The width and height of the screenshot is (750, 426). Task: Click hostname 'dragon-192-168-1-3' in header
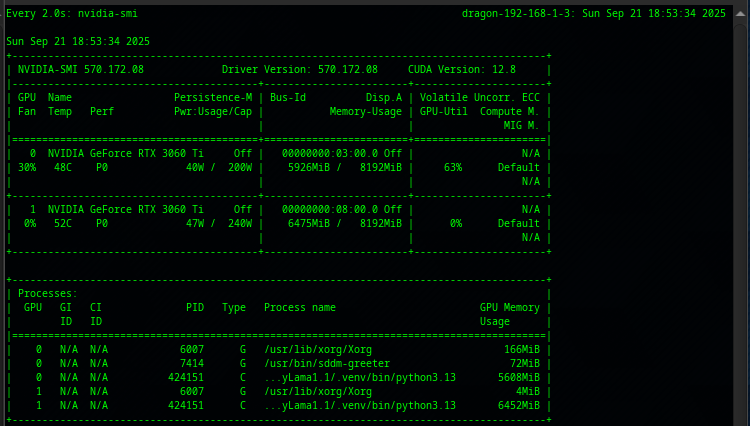click(518, 13)
